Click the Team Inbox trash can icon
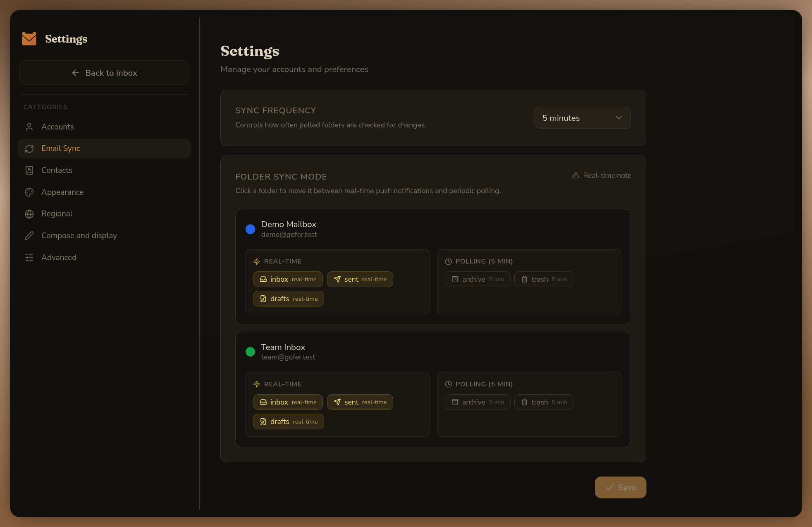Viewport: 812px width, 527px height. (524, 402)
